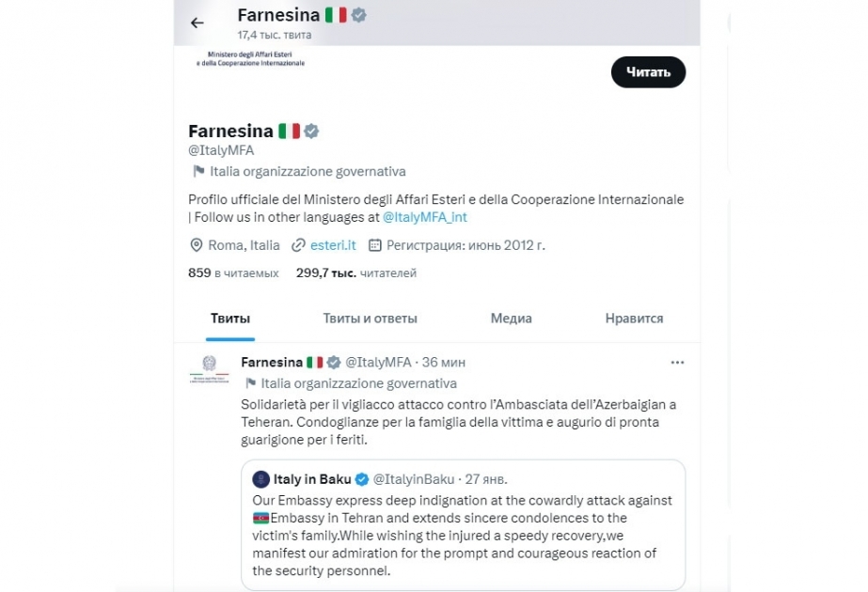The height and width of the screenshot is (592, 868).
Task: Open the @ItalyMFA_int profile link
Action: point(424,217)
